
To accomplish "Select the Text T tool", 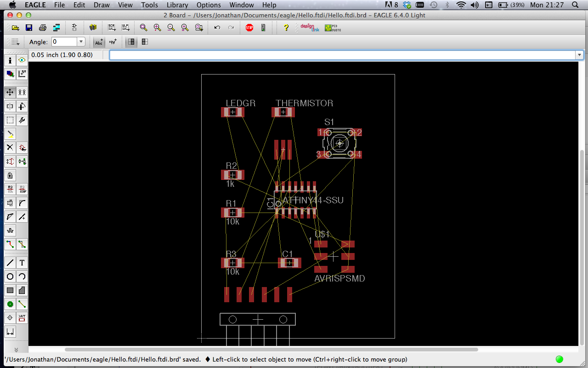I will click(x=22, y=263).
